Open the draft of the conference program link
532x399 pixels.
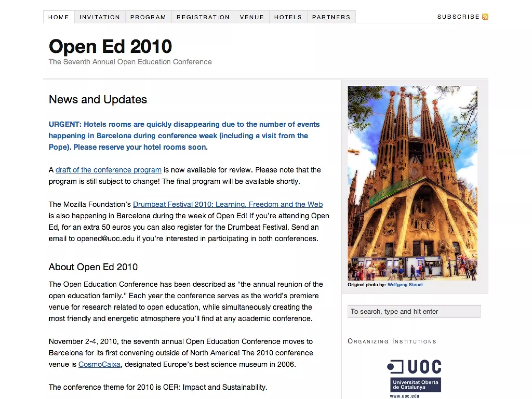(108, 170)
